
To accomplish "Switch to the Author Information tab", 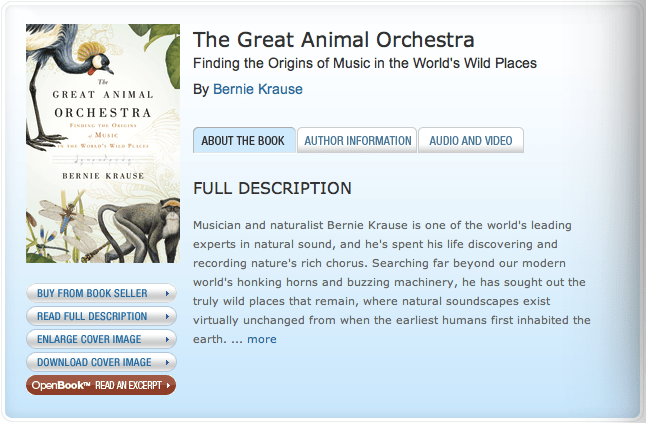I will [357, 141].
